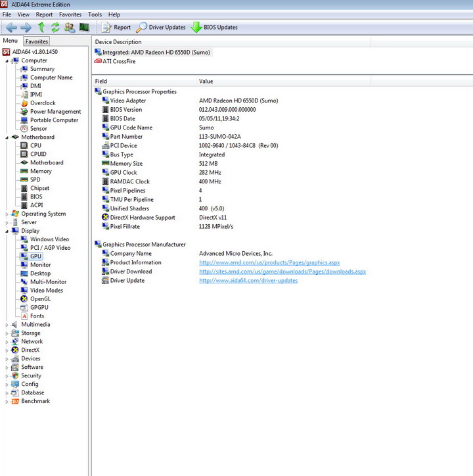The height and width of the screenshot is (476, 473).
Task: Click the users icon in toolbar
Action: [x=70, y=28]
